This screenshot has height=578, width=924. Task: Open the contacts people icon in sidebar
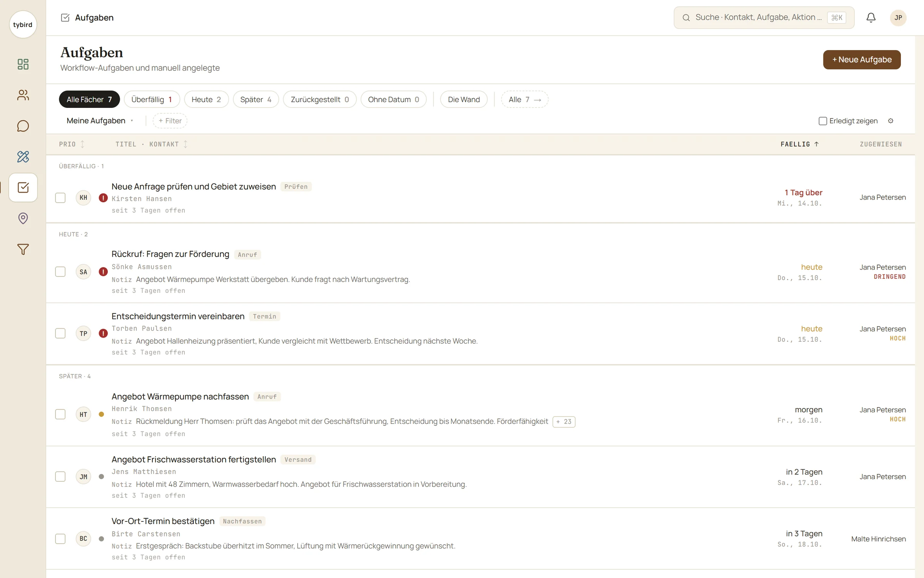[23, 95]
